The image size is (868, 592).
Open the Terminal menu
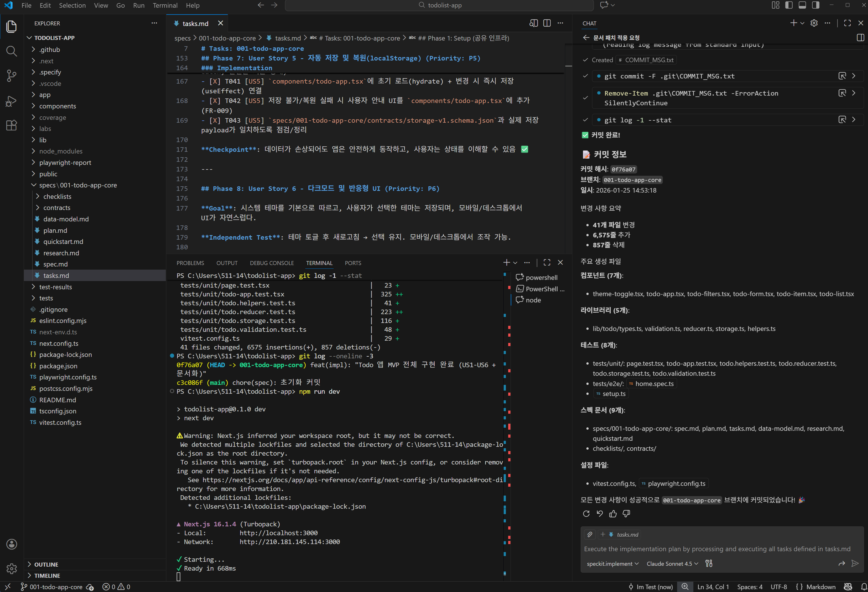point(165,5)
